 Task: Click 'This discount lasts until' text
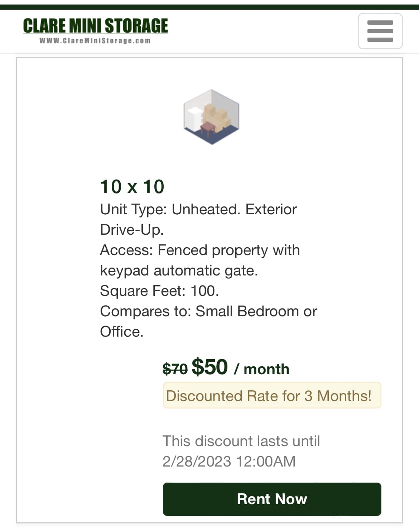[x=241, y=441]
